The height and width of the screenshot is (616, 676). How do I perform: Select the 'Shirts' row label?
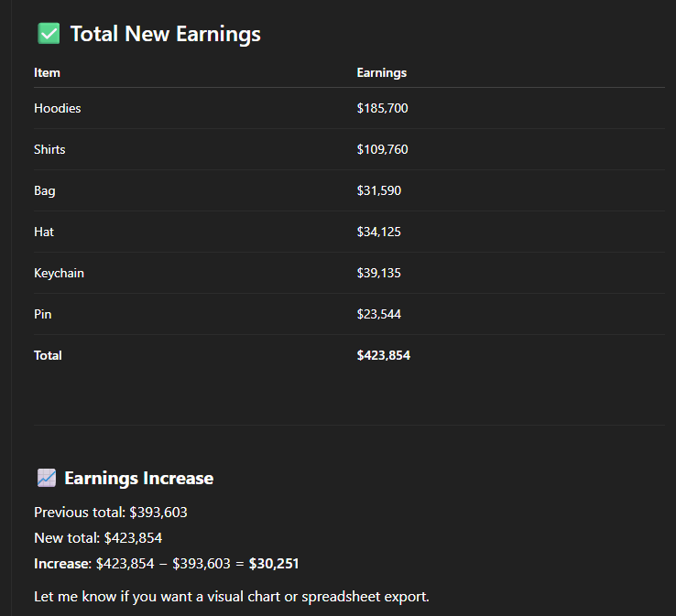click(x=49, y=149)
